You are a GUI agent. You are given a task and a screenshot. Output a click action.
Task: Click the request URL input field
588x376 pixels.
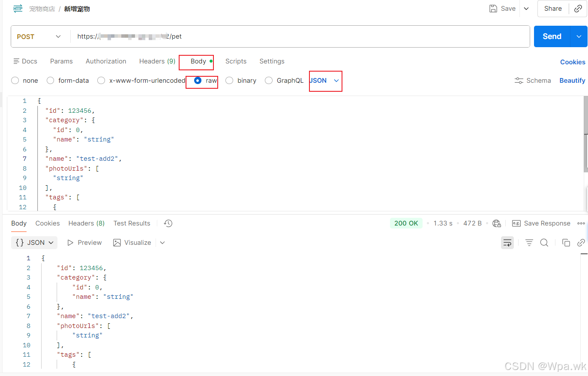click(300, 36)
